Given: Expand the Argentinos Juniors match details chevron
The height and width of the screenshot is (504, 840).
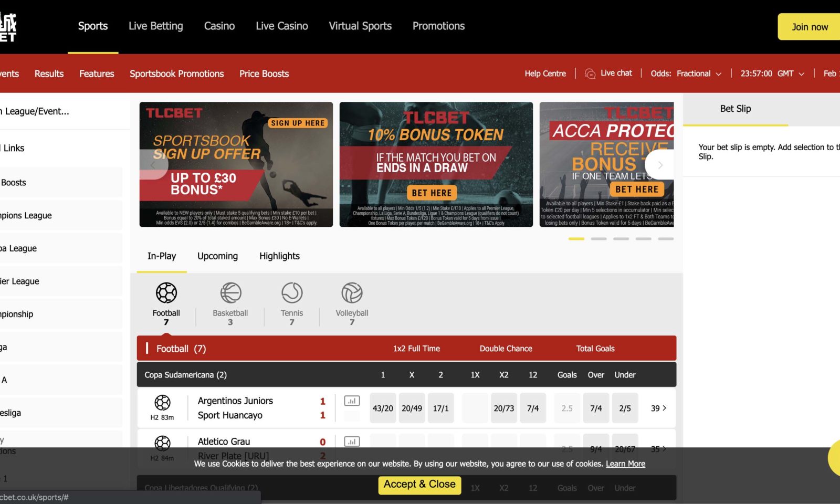Looking at the screenshot, I should point(664,407).
